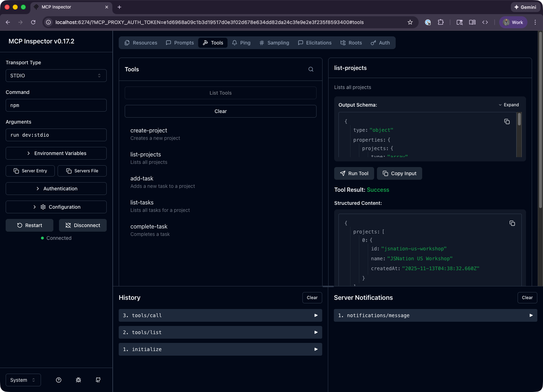Expand the Environment Variables section
This screenshot has width=543, height=392.
pos(56,153)
